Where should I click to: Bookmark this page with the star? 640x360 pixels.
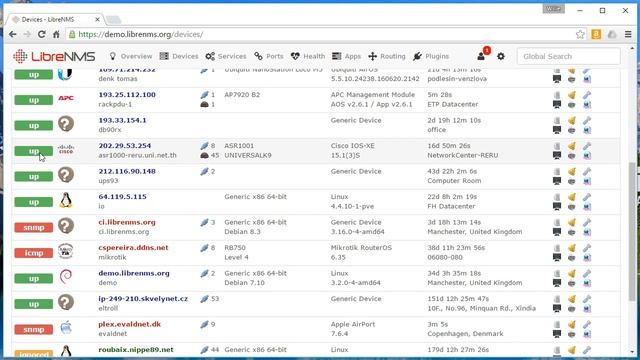point(580,35)
